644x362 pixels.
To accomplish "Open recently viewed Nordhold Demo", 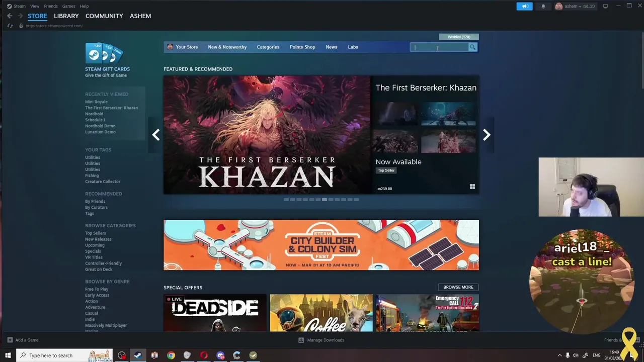I will [100, 126].
